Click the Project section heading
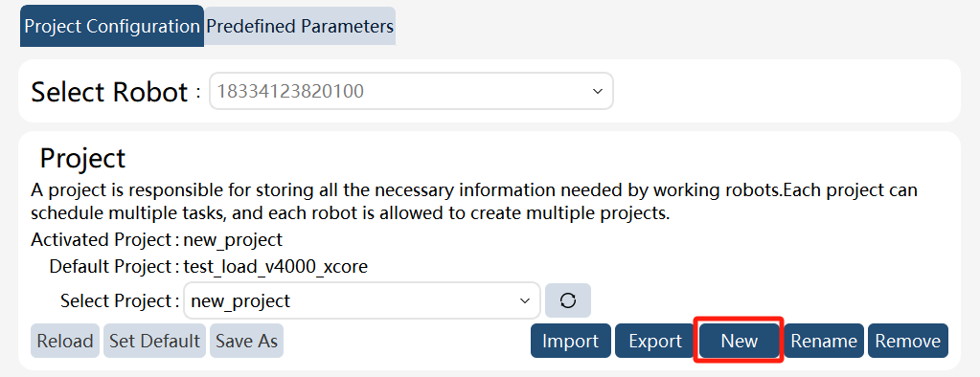This screenshot has height=377, width=980. [82, 159]
